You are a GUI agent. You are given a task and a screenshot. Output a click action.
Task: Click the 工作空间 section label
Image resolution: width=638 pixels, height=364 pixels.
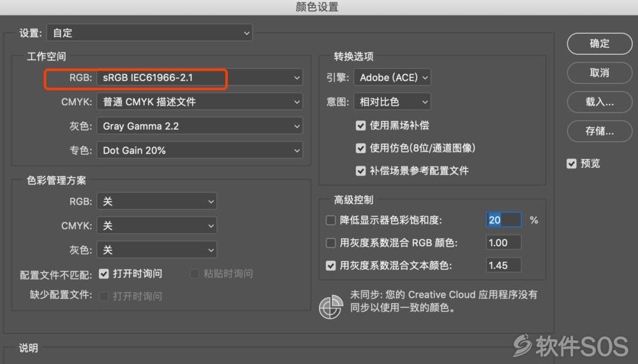click(x=47, y=56)
